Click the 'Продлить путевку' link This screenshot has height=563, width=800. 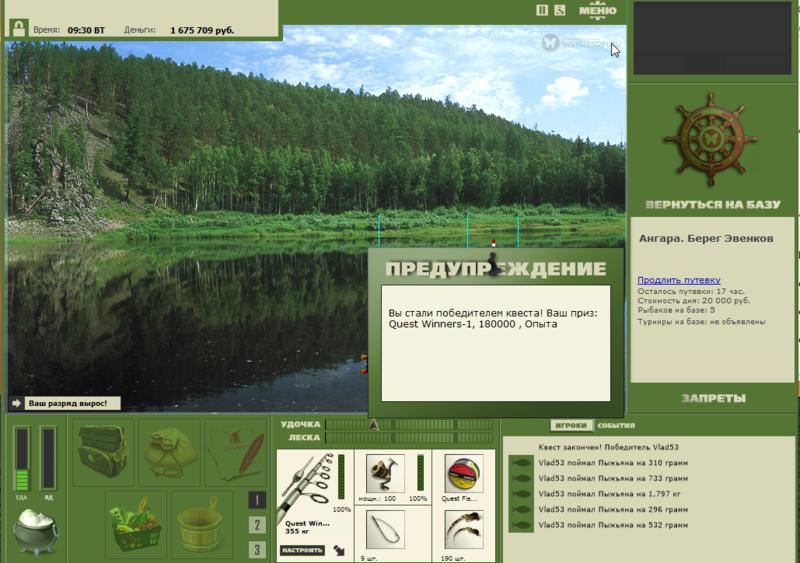tap(679, 280)
